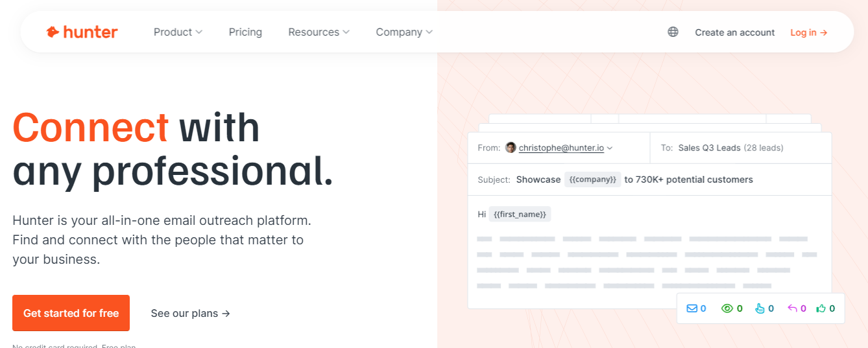This screenshot has width=868, height=348.
Task: Click the {{company}} merge tag
Action: pyautogui.click(x=592, y=180)
